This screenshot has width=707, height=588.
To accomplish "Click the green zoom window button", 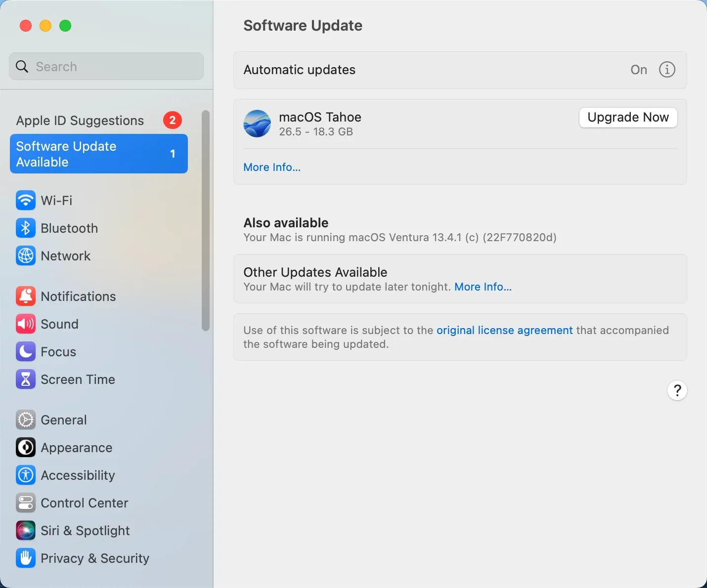I will click(65, 26).
